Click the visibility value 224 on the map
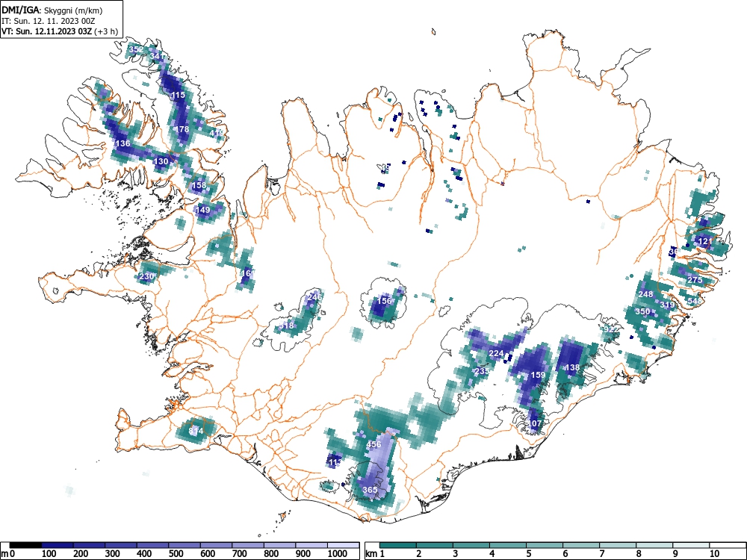The width and height of the screenshot is (747, 560). [x=497, y=353]
